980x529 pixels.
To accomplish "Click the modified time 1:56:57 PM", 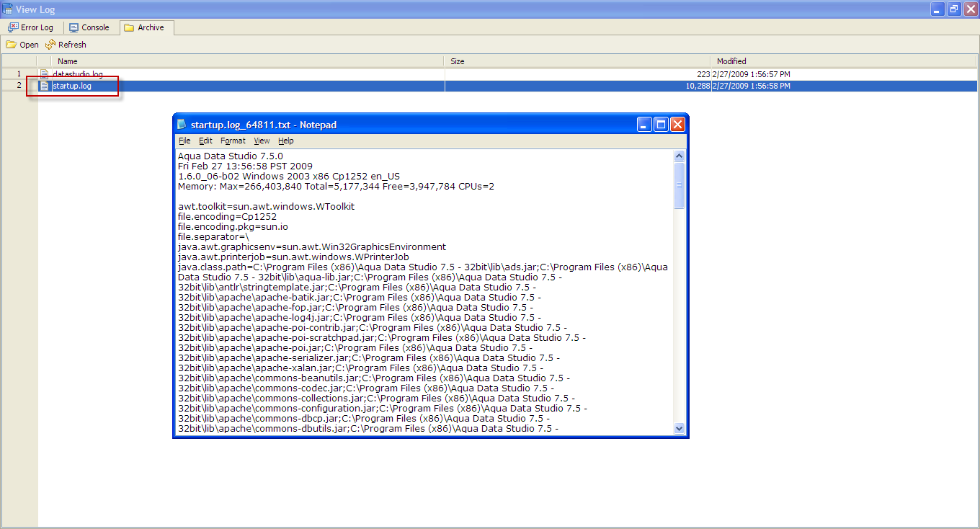I will click(770, 74).
